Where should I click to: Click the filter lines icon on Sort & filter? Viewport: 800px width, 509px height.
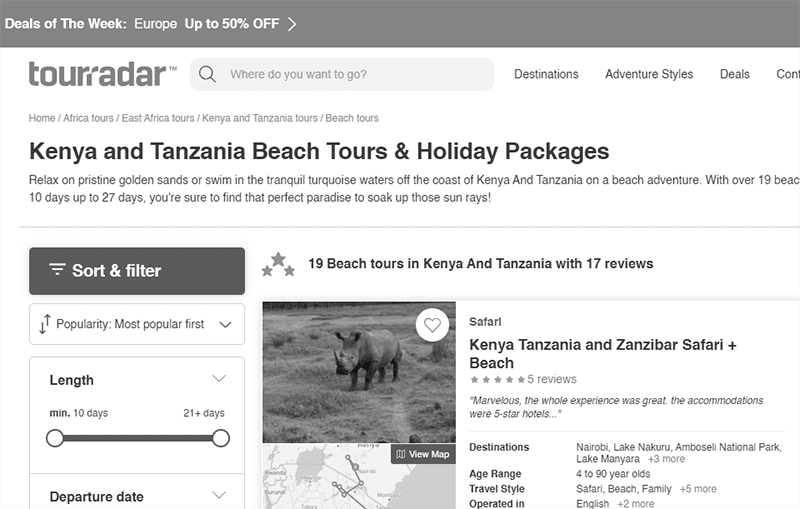click(x=57, y=269)
